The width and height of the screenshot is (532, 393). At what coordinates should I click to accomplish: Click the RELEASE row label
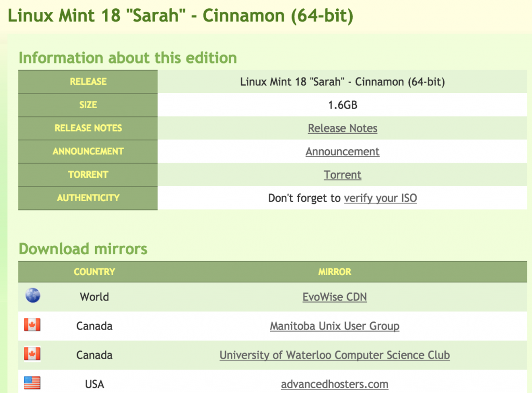(x=88, y=82)
